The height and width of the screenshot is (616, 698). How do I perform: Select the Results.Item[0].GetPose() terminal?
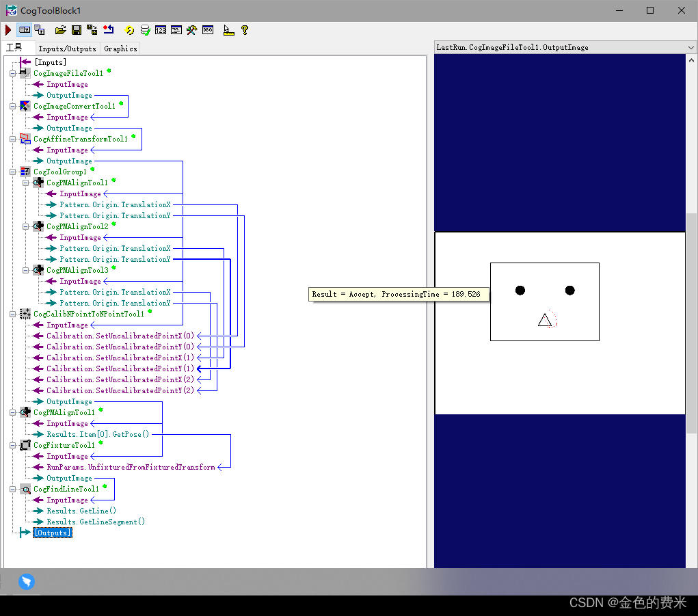pos(98,434)
